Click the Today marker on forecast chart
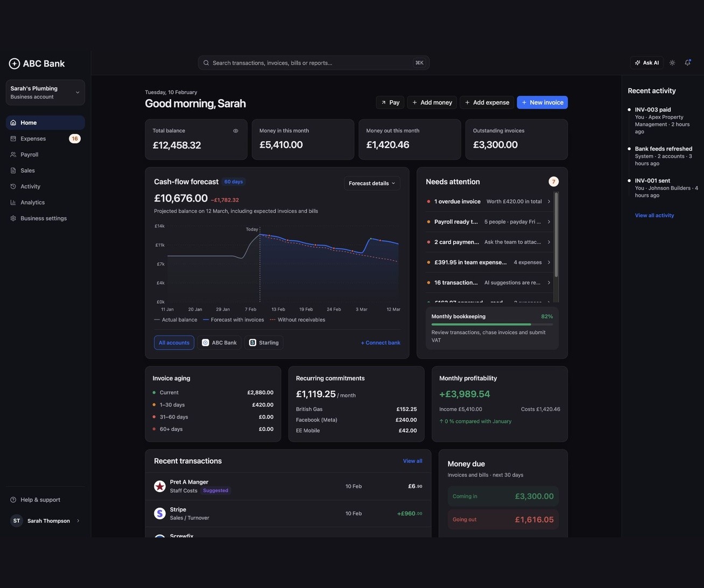Viewport: 704px width, 588px height. (x=252, y=229)
